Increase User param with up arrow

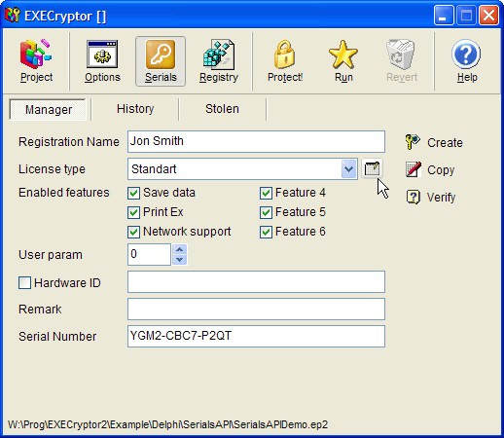click(179, 249)
